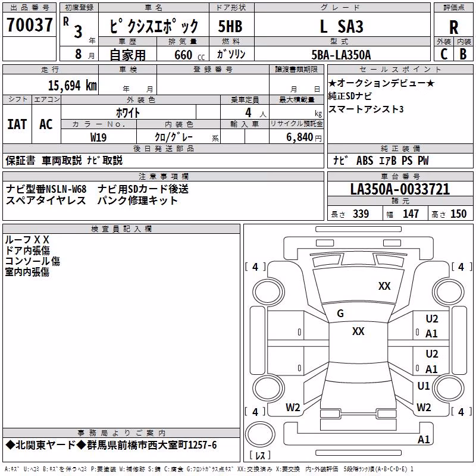The width and height of the screenshot is (476, 476).
Task: Click the displacement value 660 cc
Action: [189, 55]
